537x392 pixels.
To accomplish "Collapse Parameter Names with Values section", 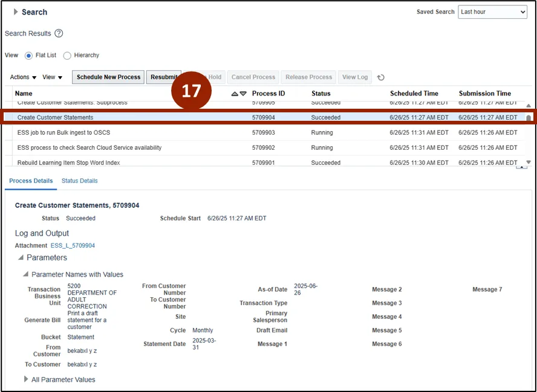I will 26,275.
